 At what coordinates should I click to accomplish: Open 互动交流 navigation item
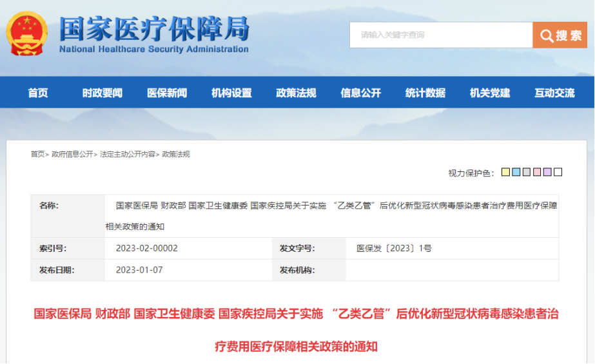tap(554, 93)
